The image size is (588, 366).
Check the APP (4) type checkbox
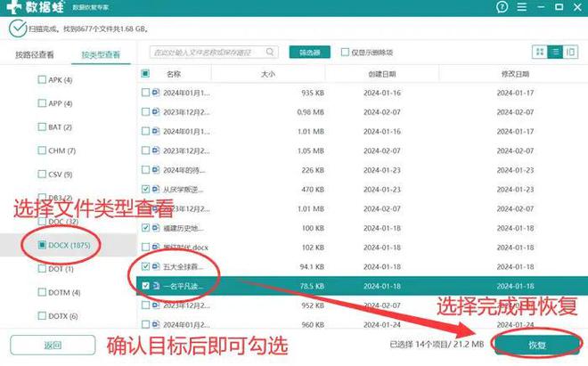click(x=42, y=103)
